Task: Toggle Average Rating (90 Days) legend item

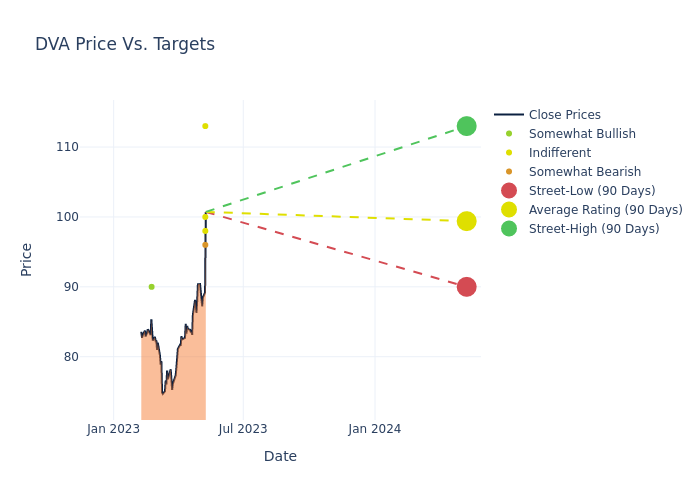Action: pyautogui.click(x=605, y=210)
